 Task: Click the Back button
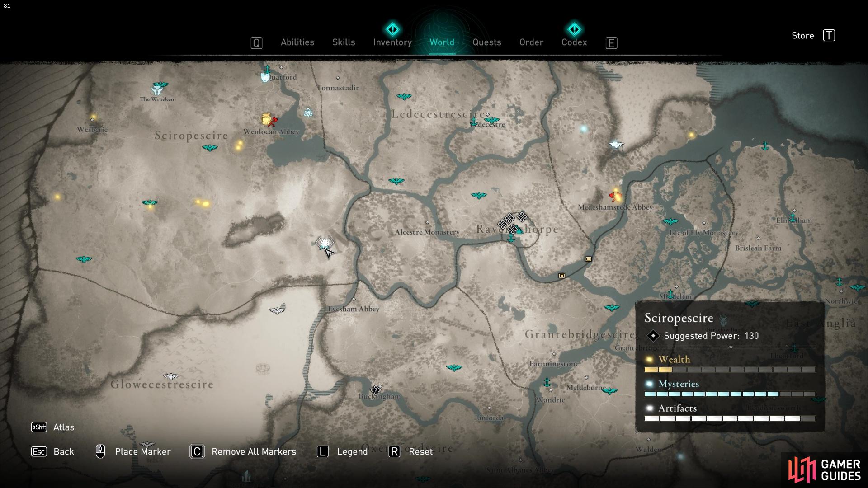tap(64, 451)
